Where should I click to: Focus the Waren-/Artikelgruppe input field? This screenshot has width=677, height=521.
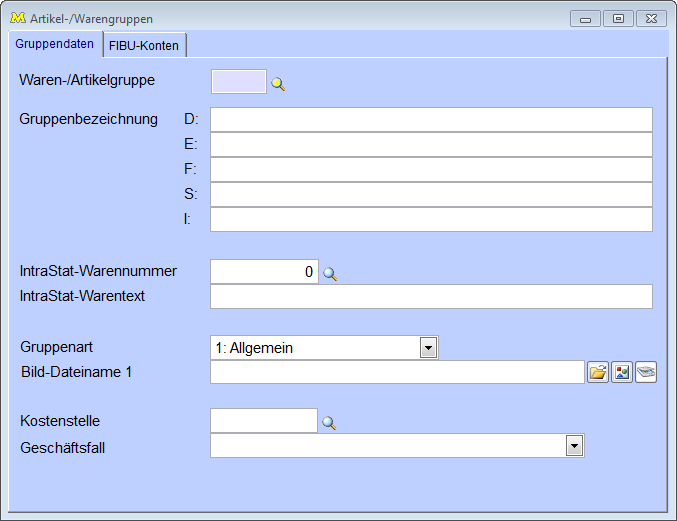pyautogui.click(x=239, y=82)
